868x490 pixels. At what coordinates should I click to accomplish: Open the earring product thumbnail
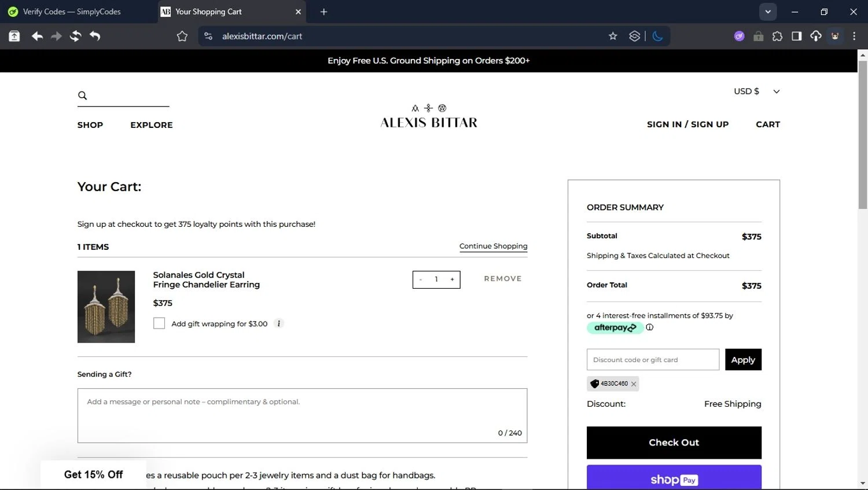pyautogui.click(x=106, y=307)
